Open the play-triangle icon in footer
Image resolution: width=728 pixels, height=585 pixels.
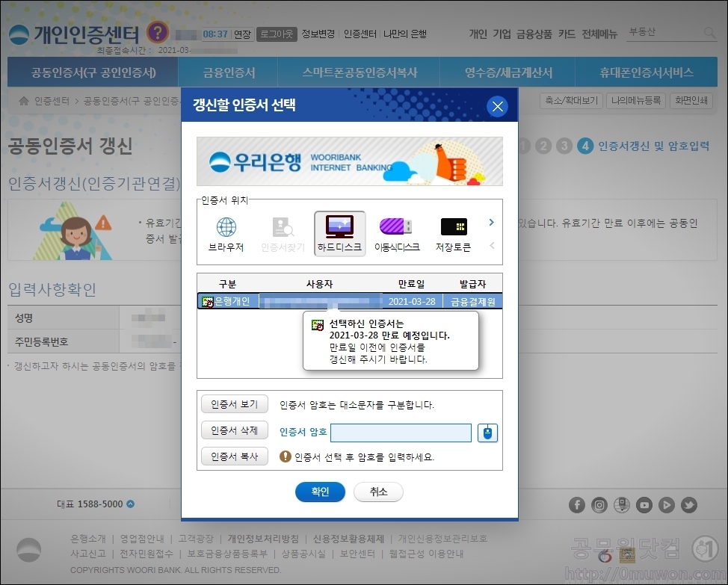click(x=666, y=505)
